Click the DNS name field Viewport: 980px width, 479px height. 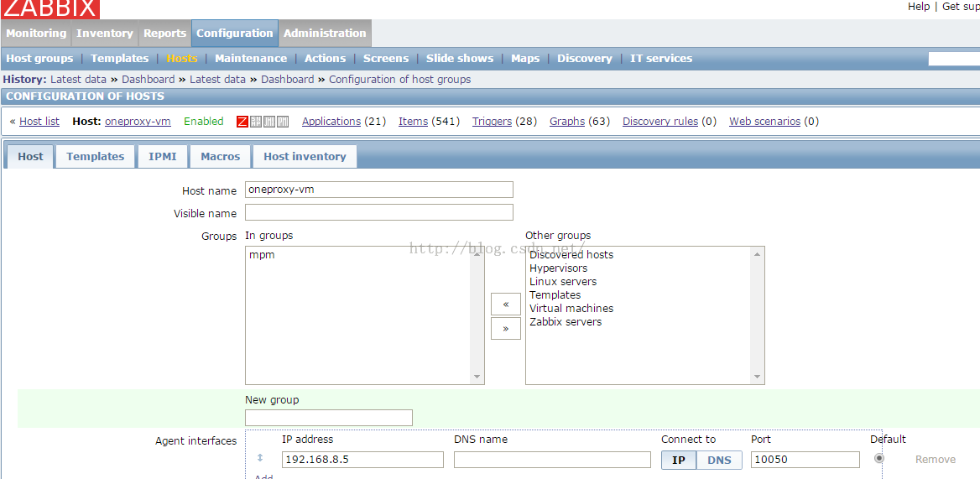[552, 460]
